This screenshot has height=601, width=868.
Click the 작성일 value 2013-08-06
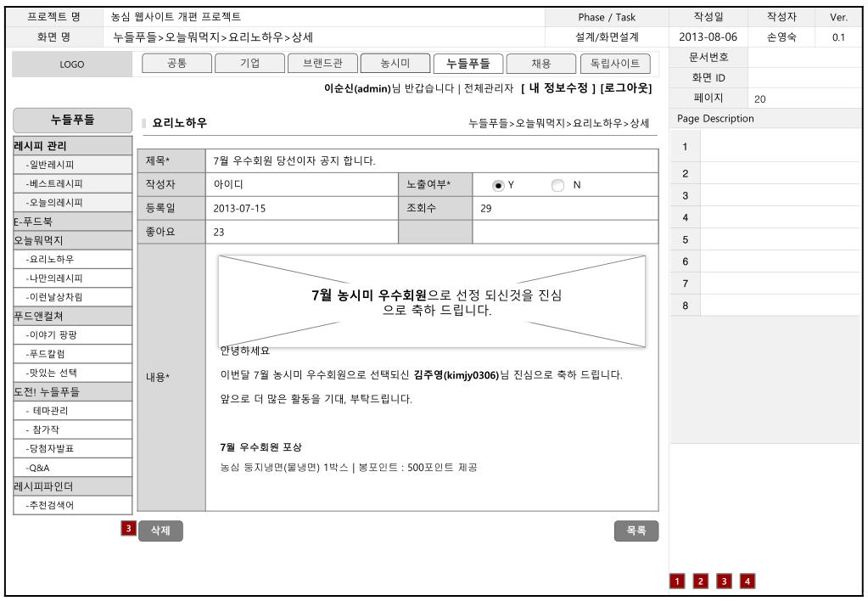pyautogui.click(x=708, y=37)
